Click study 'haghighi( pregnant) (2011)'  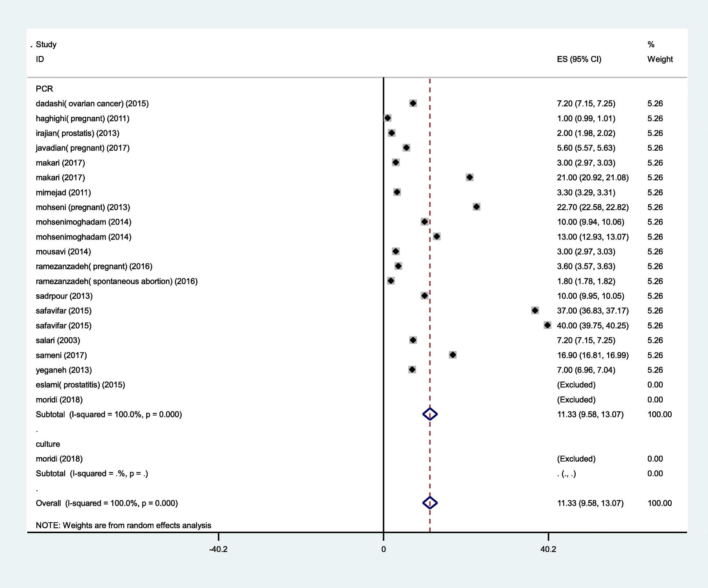click(83, 118)
